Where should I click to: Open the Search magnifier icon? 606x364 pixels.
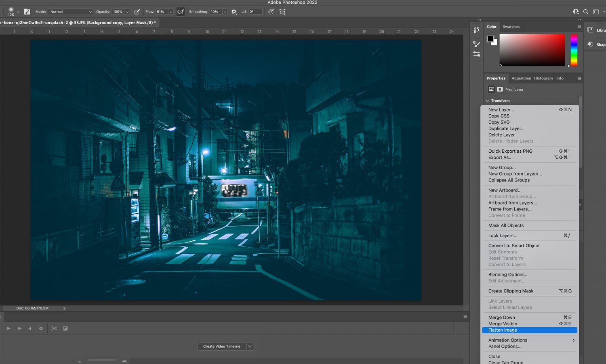click(586, 12)
